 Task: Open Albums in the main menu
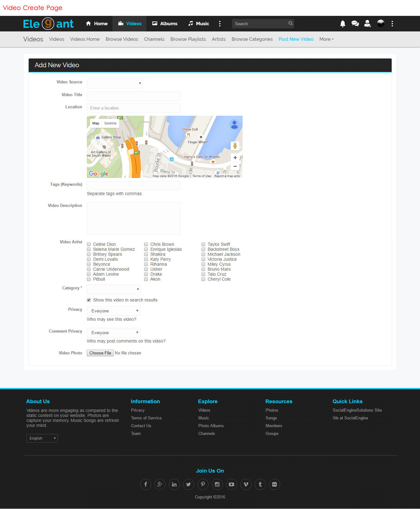click(x=164, y=24)
